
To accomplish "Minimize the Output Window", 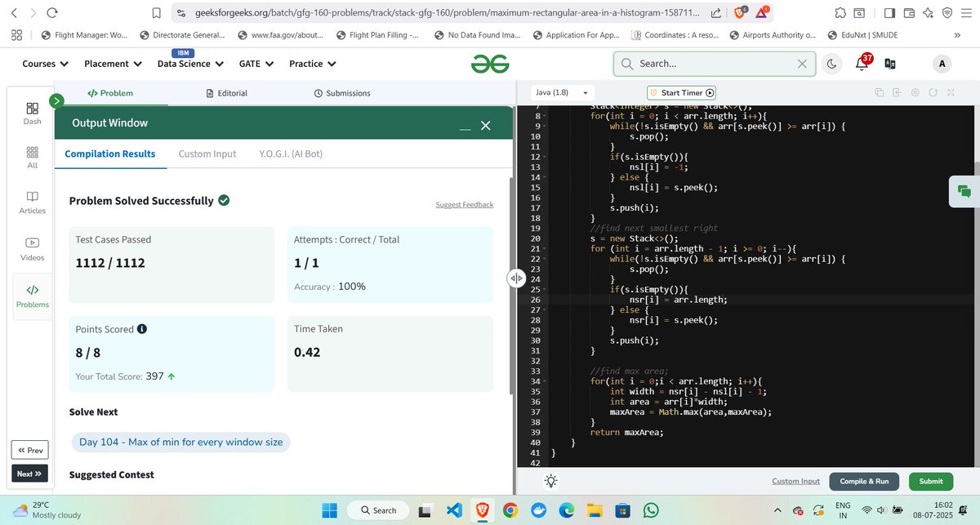I will point(465,129).
